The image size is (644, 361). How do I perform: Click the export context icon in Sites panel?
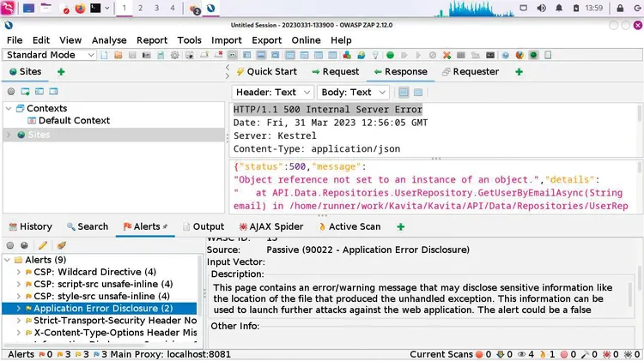click(x=53, y=92)
